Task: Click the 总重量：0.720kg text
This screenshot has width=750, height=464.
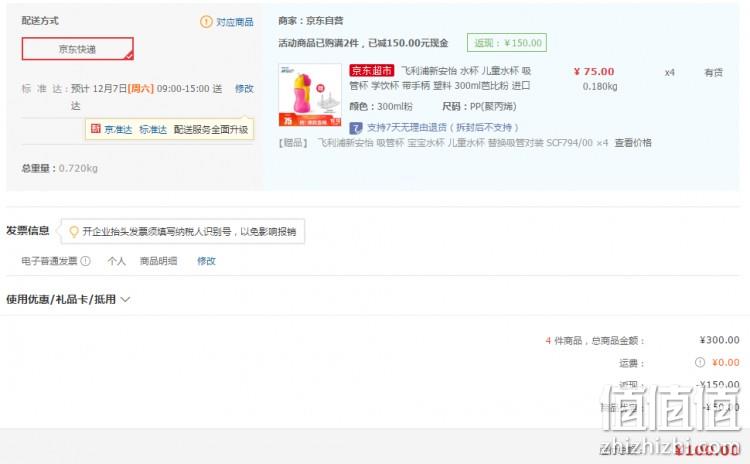Action: [60, 168]
